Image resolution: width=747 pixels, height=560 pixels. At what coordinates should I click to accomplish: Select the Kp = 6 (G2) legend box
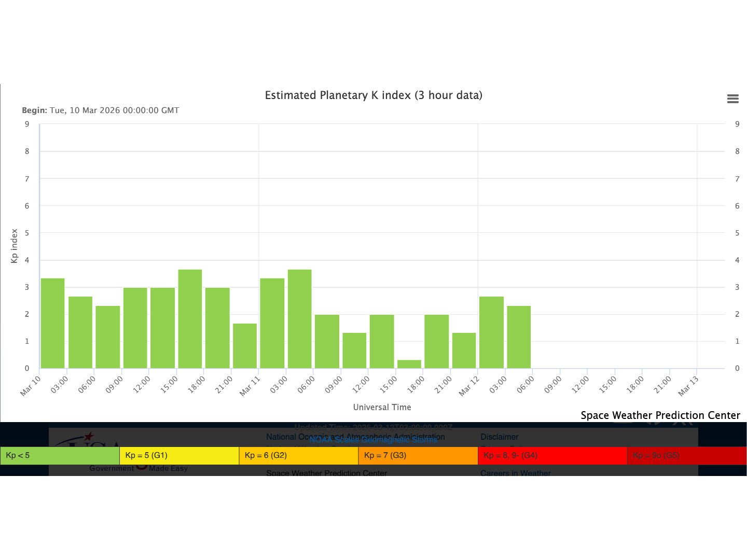(x=298, y=455)
